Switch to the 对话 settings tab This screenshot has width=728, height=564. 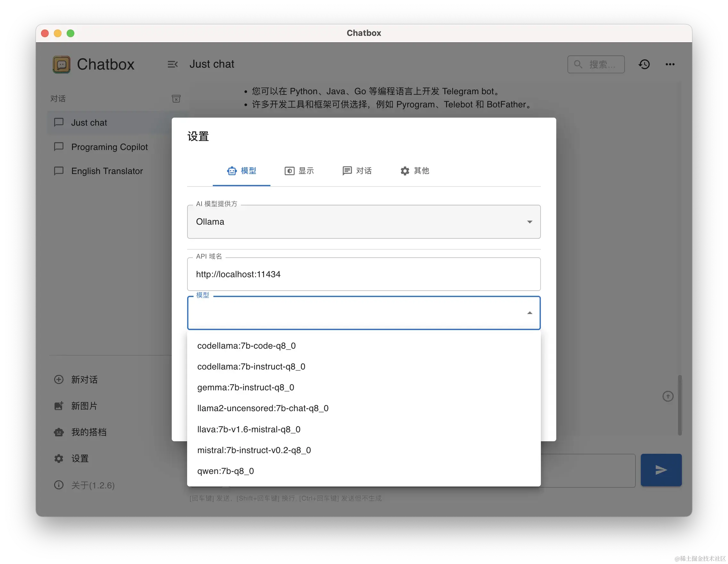point(357,171)
